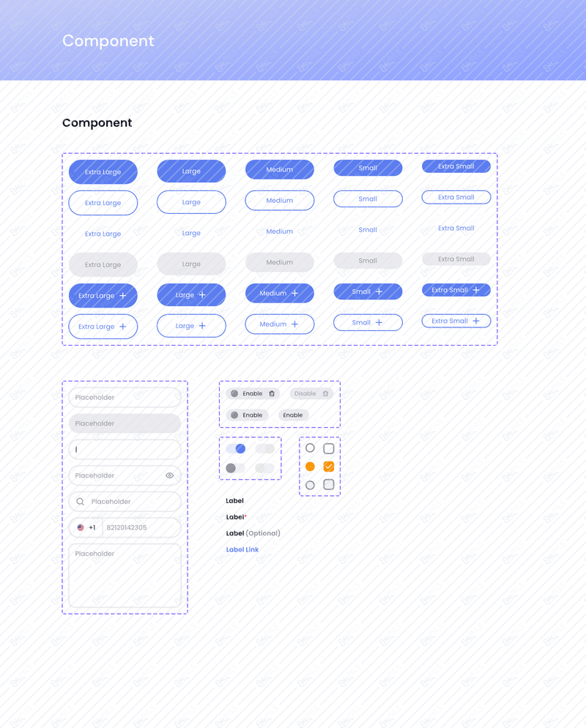Toggle password visibility with the eye icon
This screenshot has height=728, width=586.
click(x=169, y=475)
